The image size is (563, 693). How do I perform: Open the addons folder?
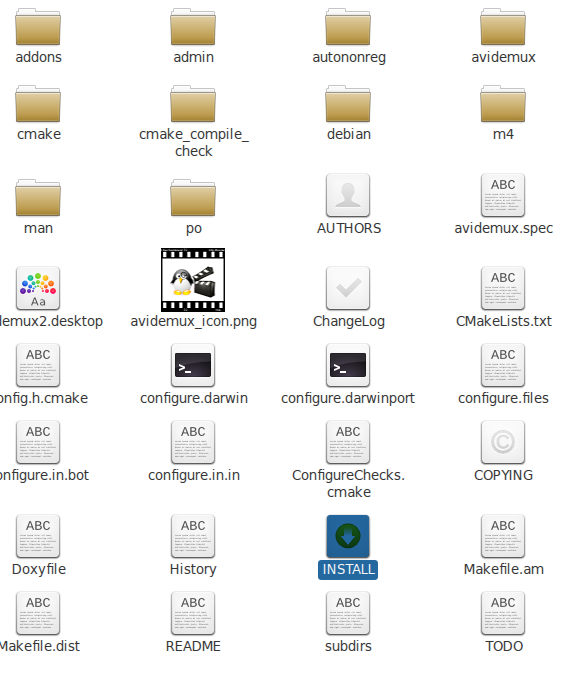click(x=38, y=27)
